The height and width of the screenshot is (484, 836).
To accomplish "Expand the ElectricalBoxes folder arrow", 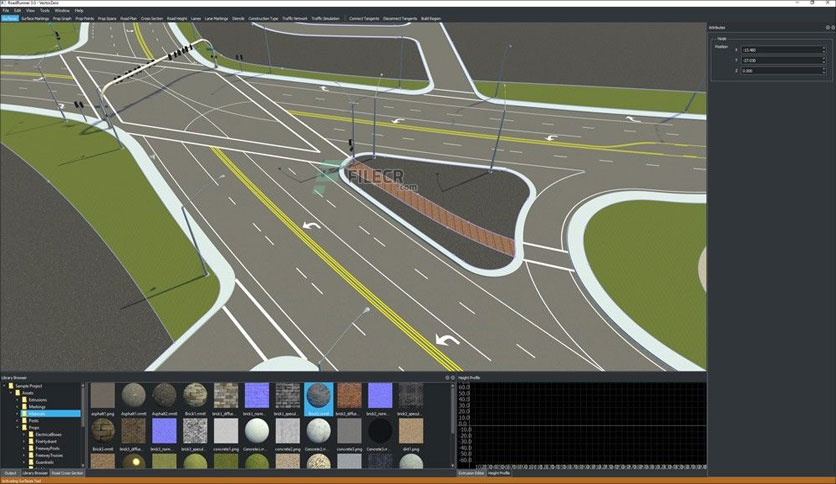I will click(25, 434).
